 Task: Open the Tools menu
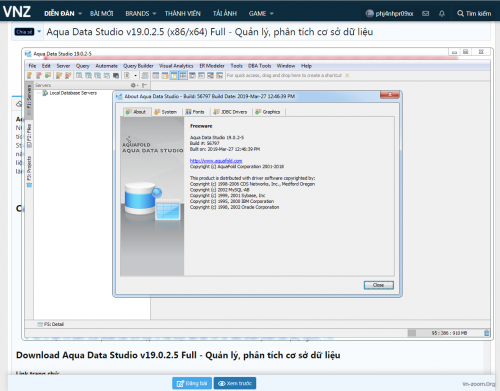pyautogui.click(x=236, y=66)
